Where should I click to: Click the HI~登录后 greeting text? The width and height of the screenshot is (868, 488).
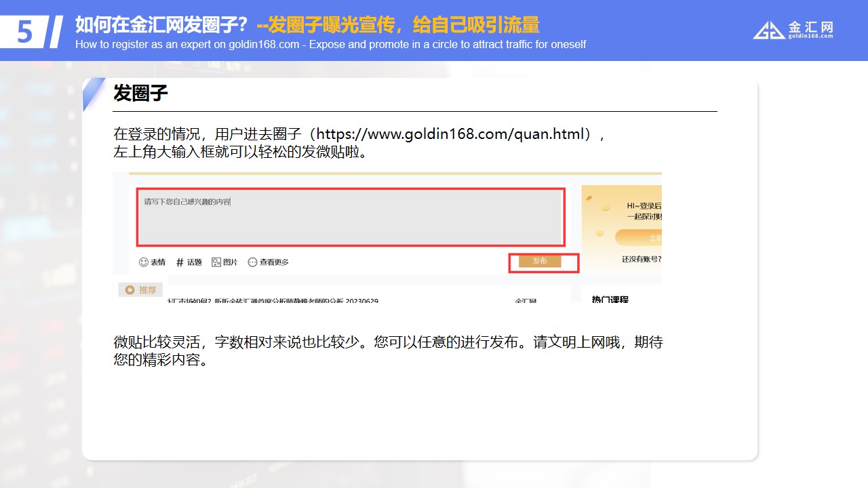tap(644, 206)
